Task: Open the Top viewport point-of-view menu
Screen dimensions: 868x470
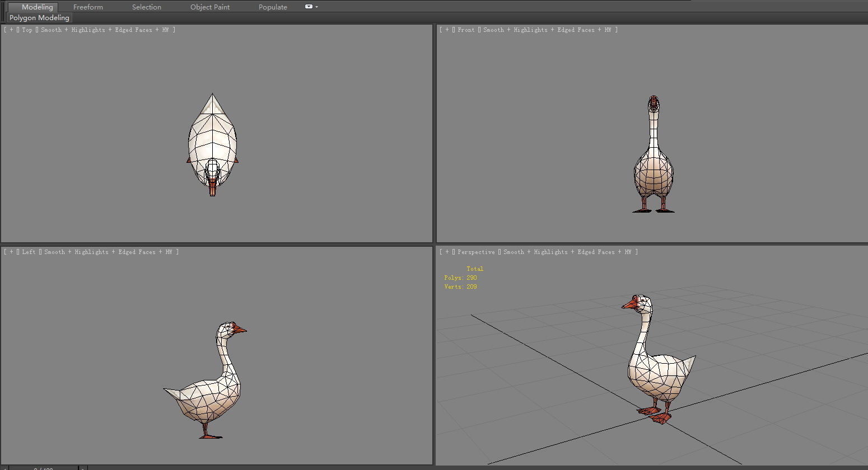Action: [26, 30]
